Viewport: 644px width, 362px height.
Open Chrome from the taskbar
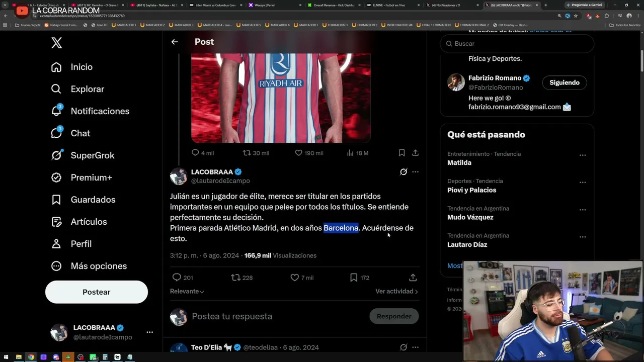(31, 357)
